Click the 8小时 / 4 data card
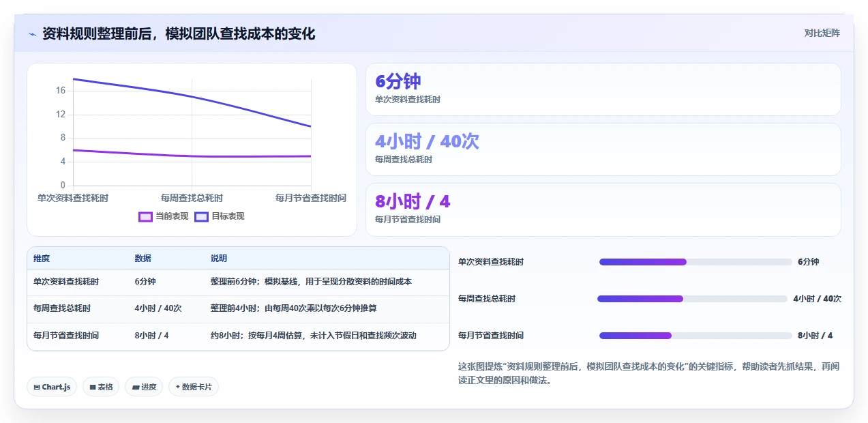 coord(603,209)
